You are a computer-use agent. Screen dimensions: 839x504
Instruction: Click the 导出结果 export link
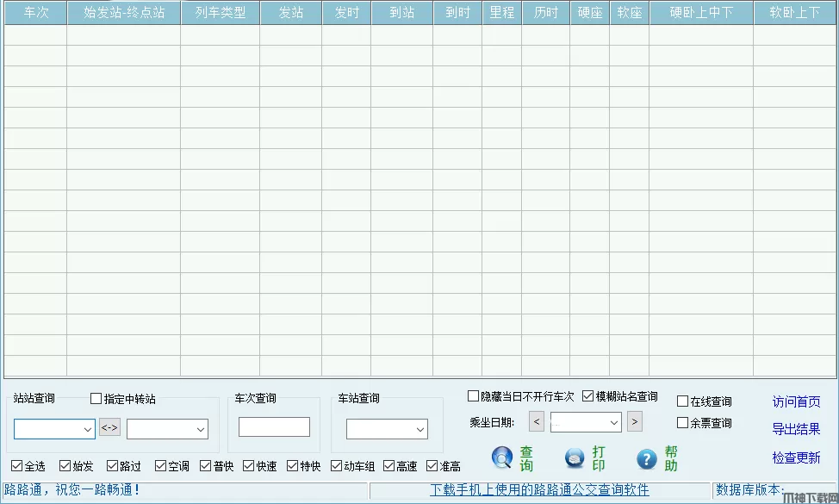(796, 429)
